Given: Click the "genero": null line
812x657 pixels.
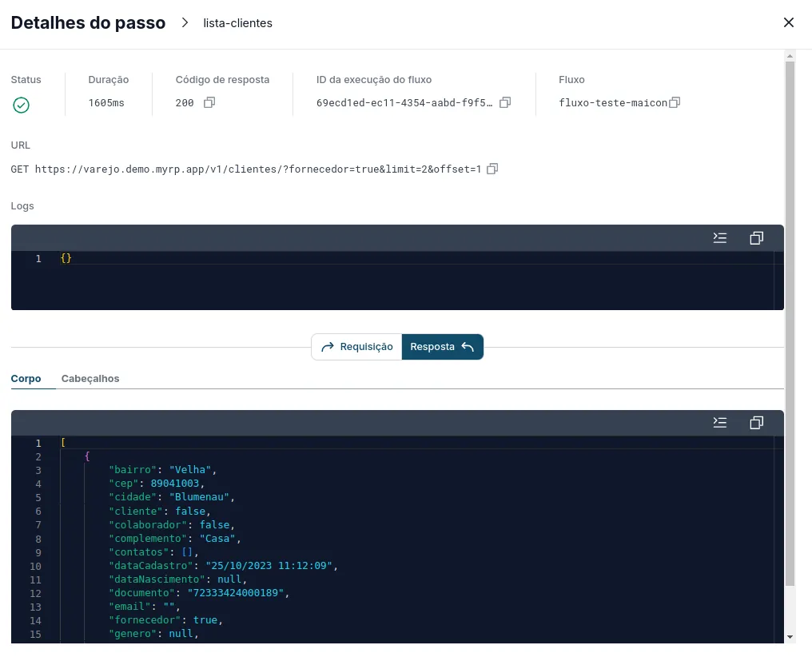Looking at the screenshot, I should click(153, 634).
